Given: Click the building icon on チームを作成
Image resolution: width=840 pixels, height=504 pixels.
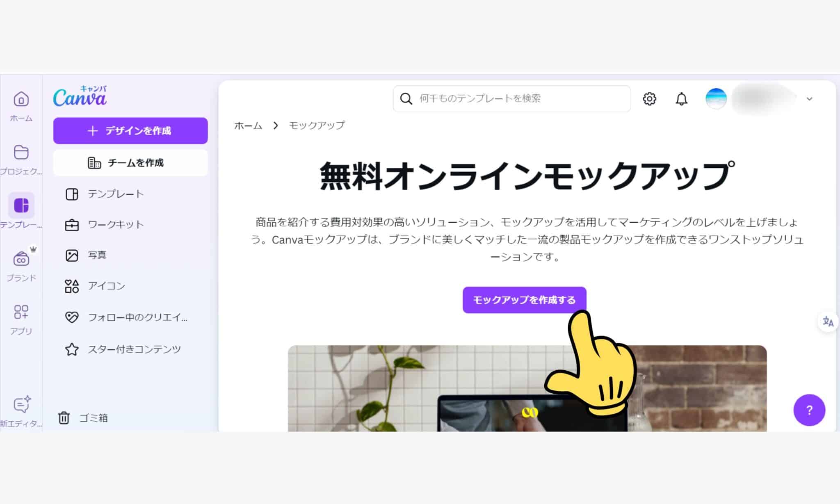Looking at the screenshot, I should [x=94, y=163].
